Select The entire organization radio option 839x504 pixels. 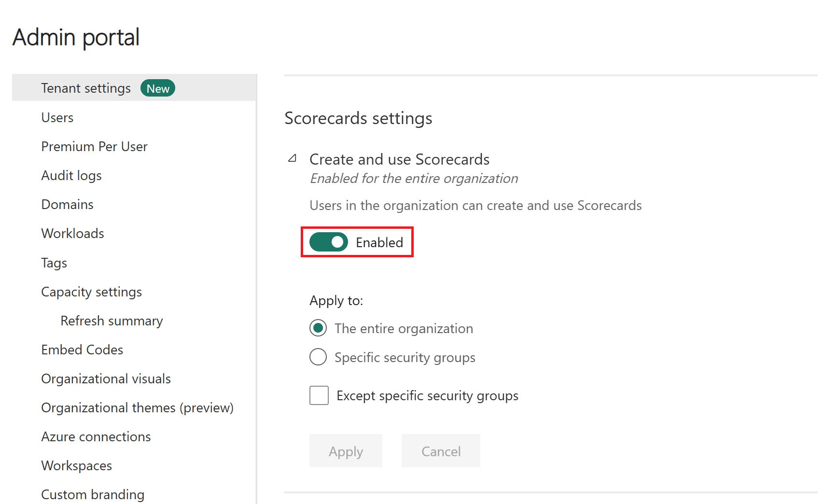click(318, 328)
